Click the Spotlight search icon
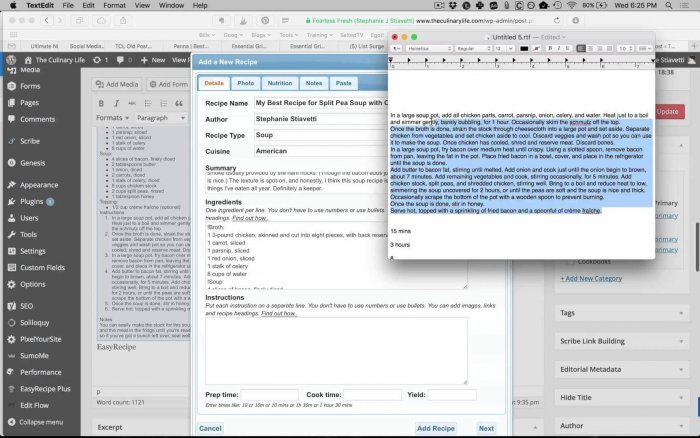Image resolution: width=700 pixels, height=438 pixels. 668,5
